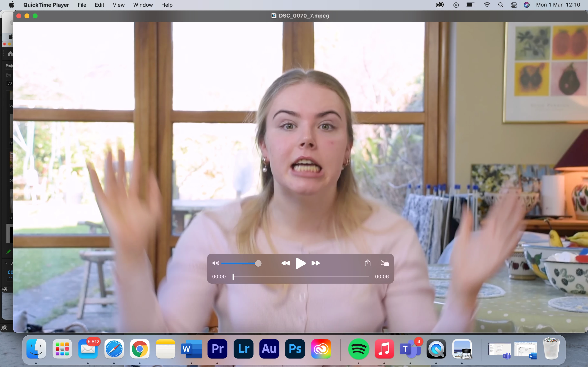Image resolution: width=588 pixels, height=367 pixels.
Task: Open the Help menu
Action: 167,5
